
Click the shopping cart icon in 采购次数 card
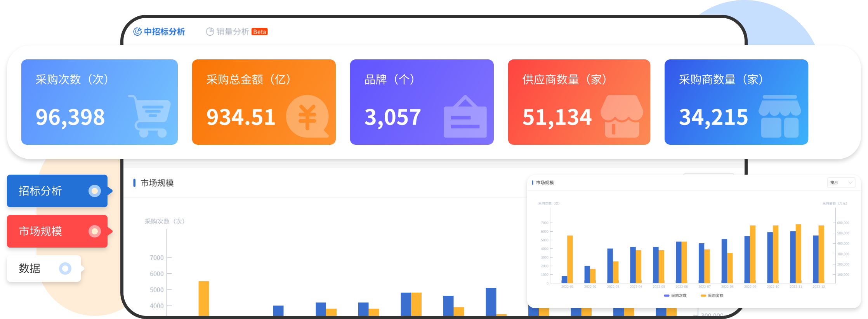pos(149,116)
